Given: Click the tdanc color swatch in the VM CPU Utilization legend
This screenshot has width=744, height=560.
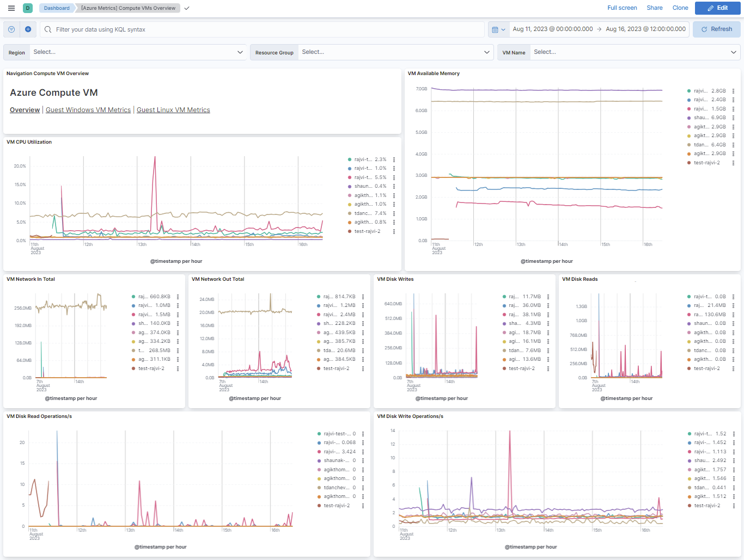Looking at the screenshot, I should coord(350,213).
